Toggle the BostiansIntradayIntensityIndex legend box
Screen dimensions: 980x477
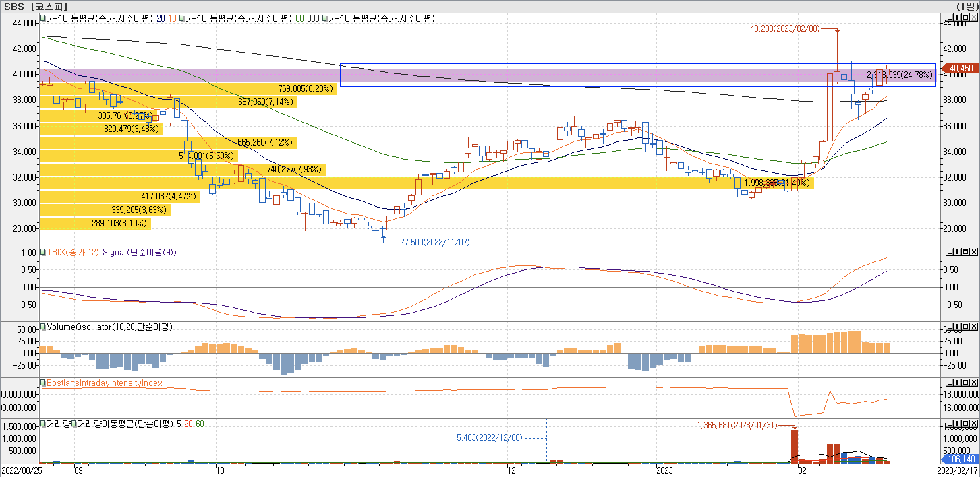pos(43,382)
